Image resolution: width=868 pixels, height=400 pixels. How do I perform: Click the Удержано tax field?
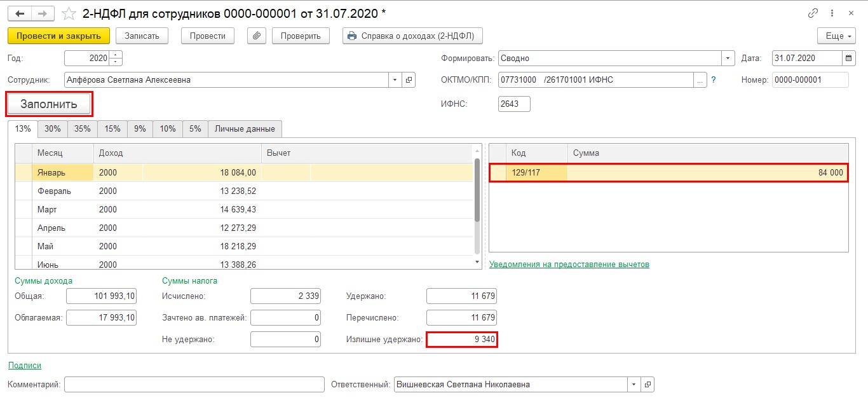click(461, 296)
